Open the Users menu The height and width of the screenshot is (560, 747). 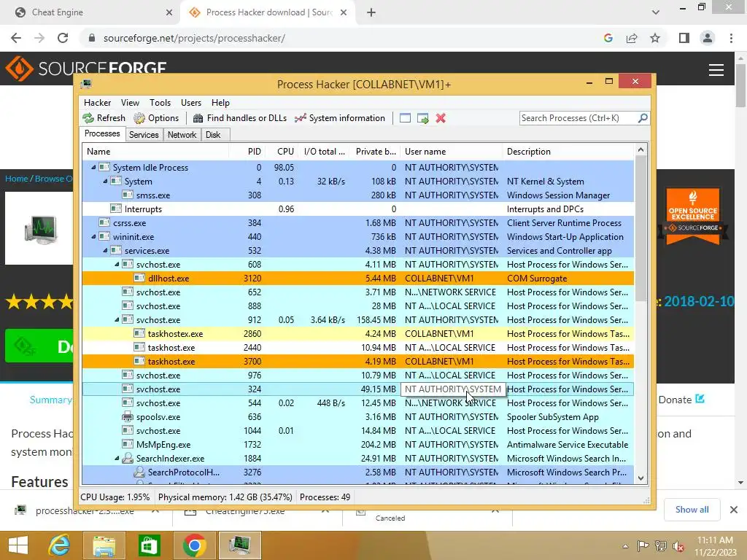pyautogui.click(x=190, y=102)
